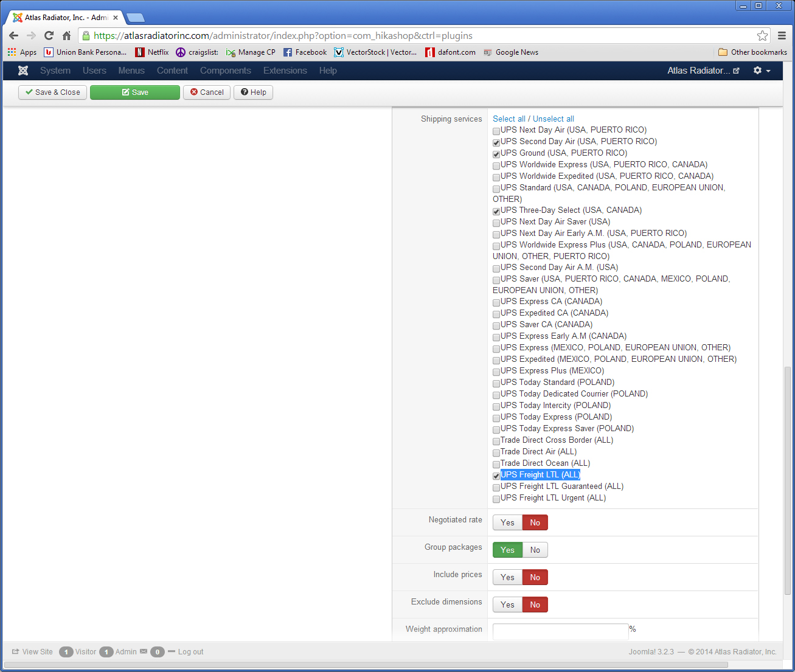Click the Unselect all link

554,119
